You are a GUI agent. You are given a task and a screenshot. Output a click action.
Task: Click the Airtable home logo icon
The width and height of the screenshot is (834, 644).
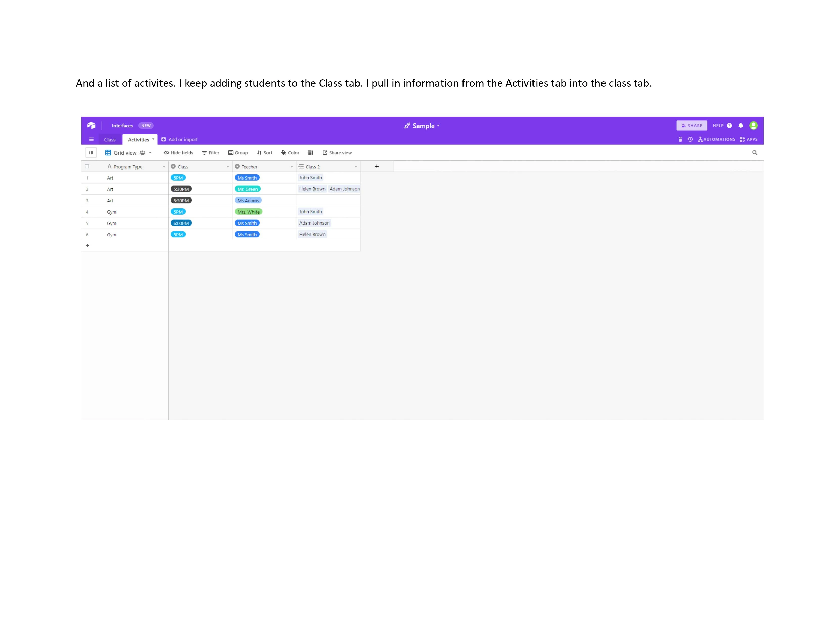[91, 126]
